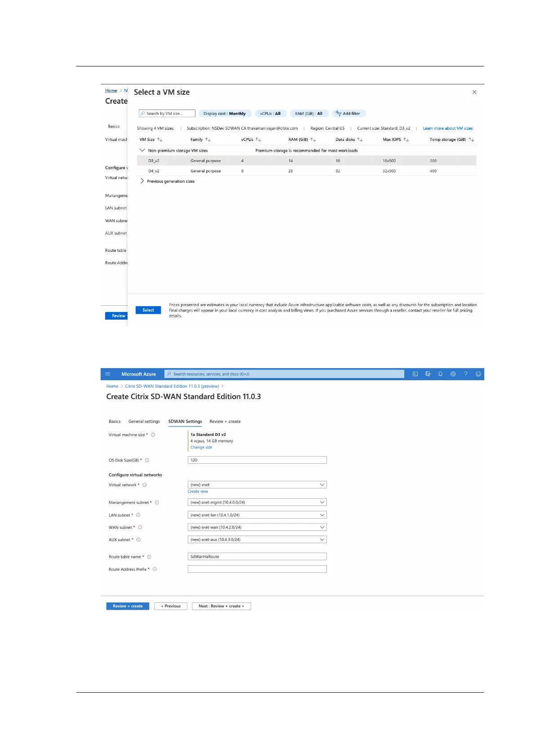This screenshot has height=756, width=535.
Task: Open the Virtual network dropdown
Action: (x=257, y=485)
